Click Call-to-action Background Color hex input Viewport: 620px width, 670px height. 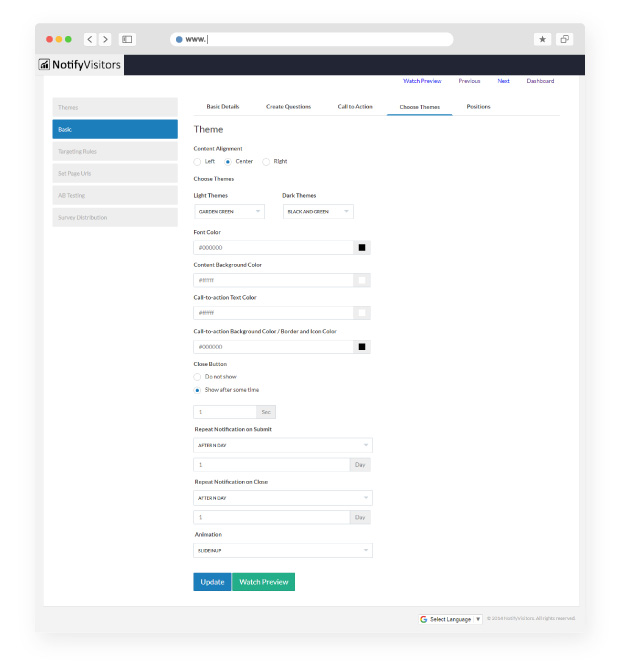[273, 347]
